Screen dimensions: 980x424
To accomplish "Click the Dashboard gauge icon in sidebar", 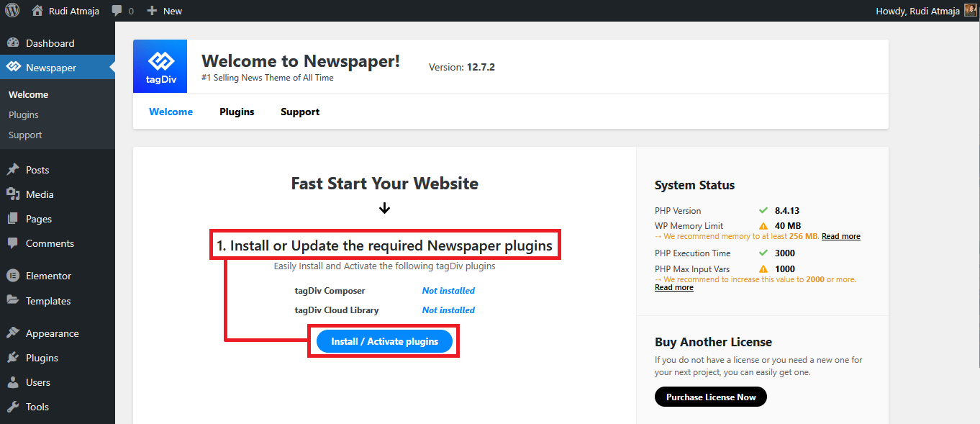I will tap(13, 43).
